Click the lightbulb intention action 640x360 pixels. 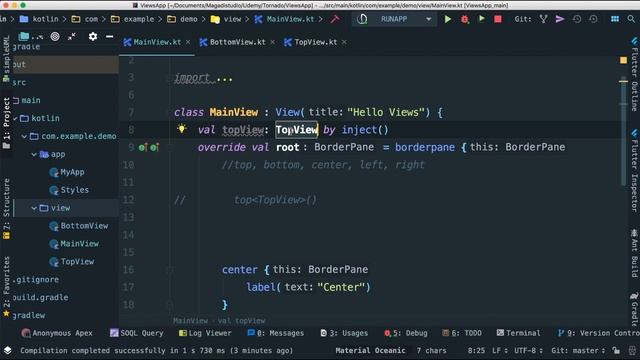182,129
